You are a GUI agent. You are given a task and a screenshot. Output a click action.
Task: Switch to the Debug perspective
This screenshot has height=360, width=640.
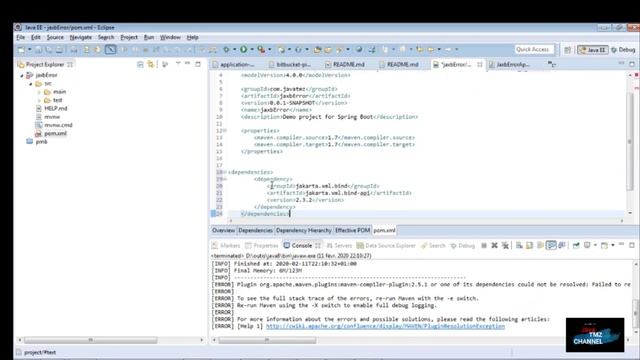pyautogui.click(x=623, y=50)
